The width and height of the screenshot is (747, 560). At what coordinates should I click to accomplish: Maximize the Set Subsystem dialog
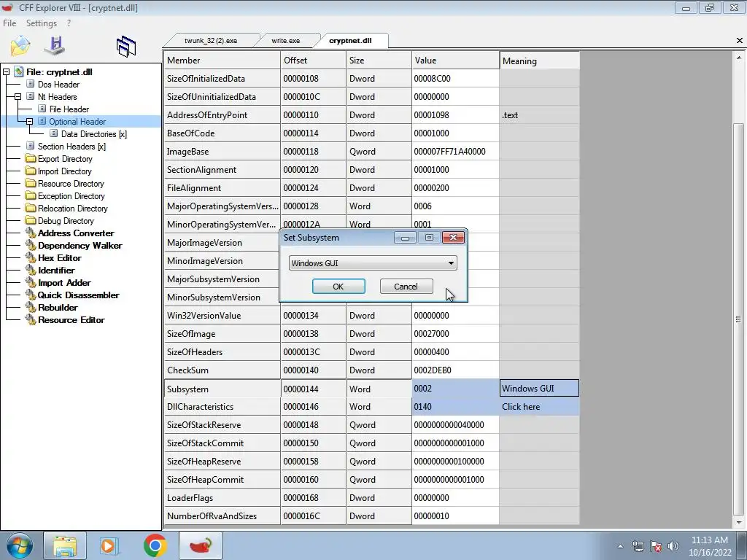tap(429, 237)
